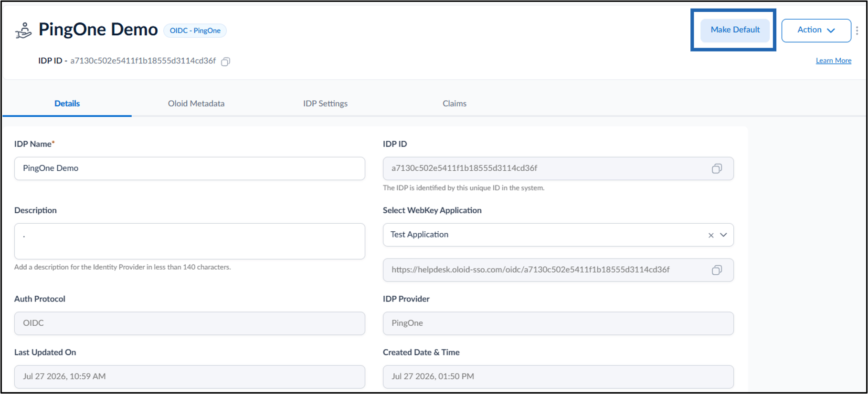Click the Last Updated On date field
This screenshot has height=394, width=868.
(190, 377)
